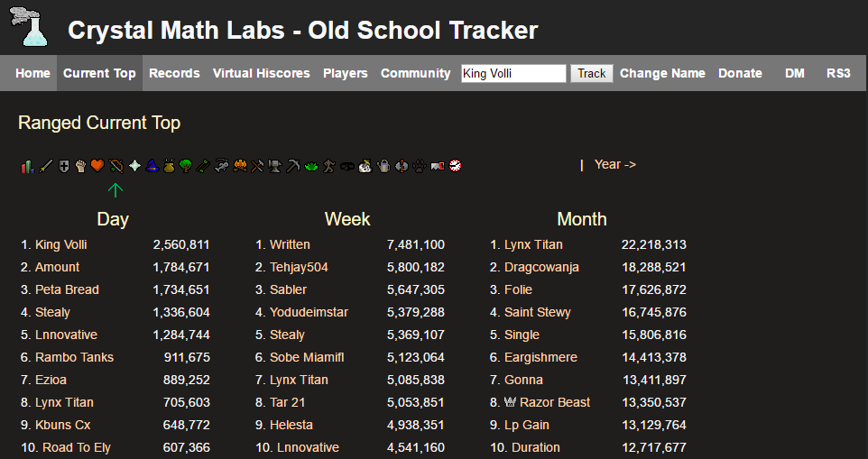Select the Magic wizard hat icon
Screen dimensions: 868x459
(x=152, y=166)
